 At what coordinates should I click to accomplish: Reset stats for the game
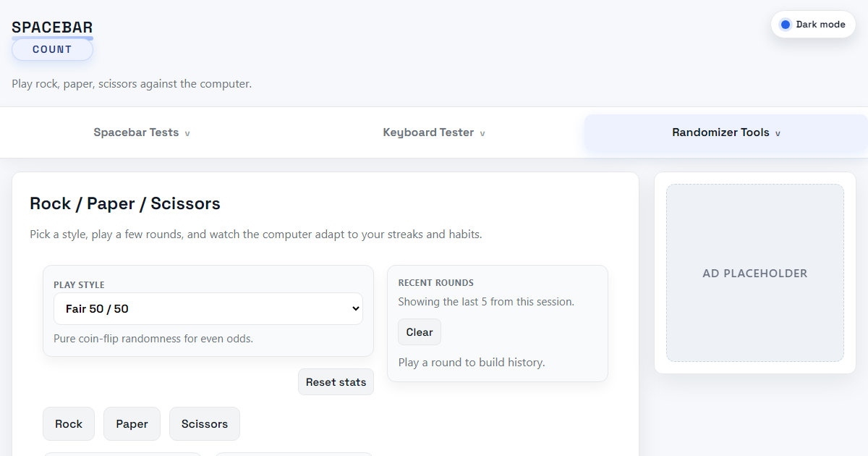pyautogui.click(x=336, y=382)
